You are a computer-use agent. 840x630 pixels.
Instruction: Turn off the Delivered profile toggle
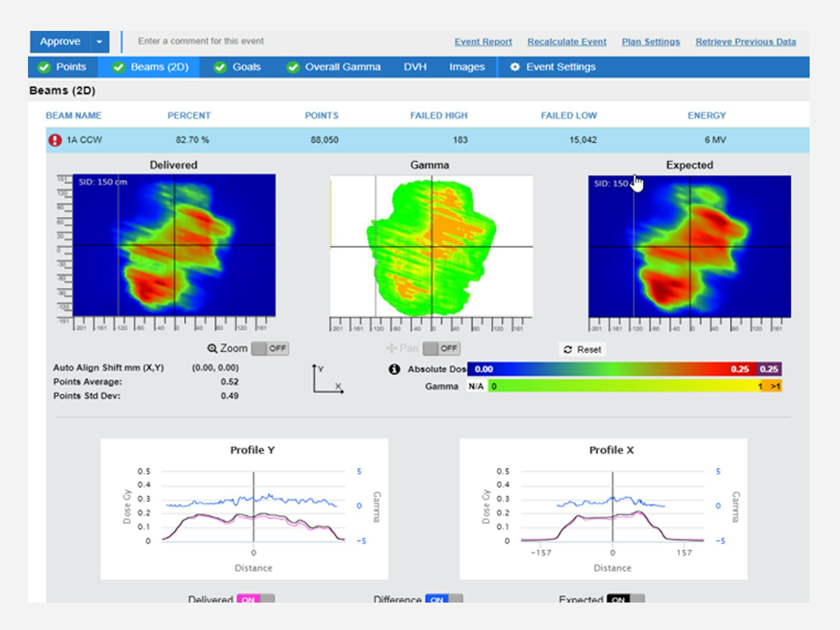(256, 599)
